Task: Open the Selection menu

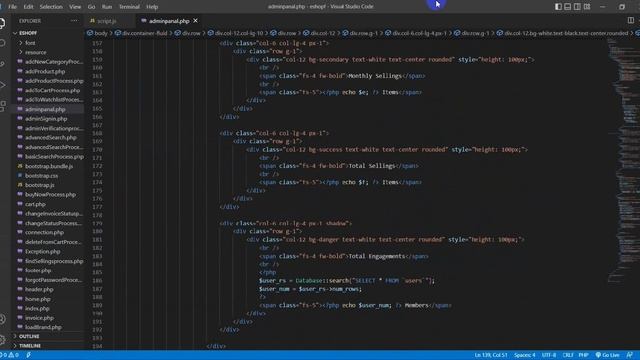Action: [51, 7]
